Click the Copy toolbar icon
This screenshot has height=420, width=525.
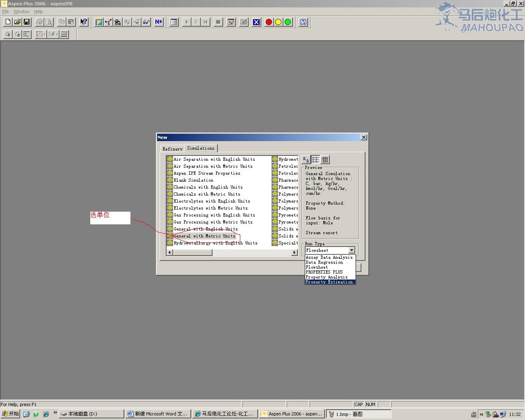(62, 22)
